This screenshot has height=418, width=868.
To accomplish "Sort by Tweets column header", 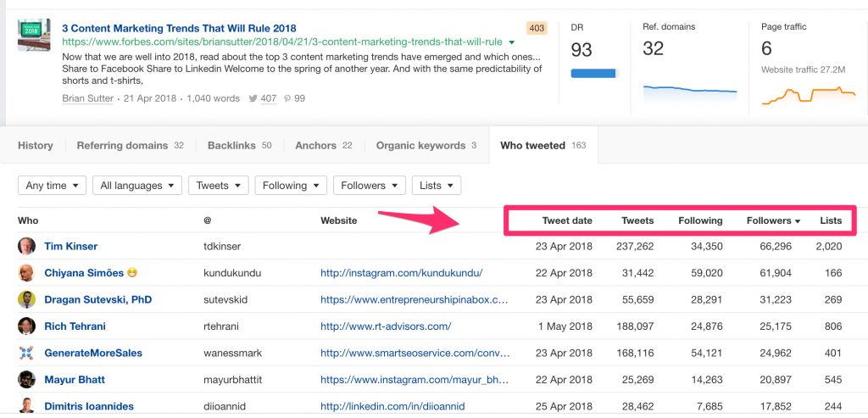I will pyautogui.click(x=637, y=220).
